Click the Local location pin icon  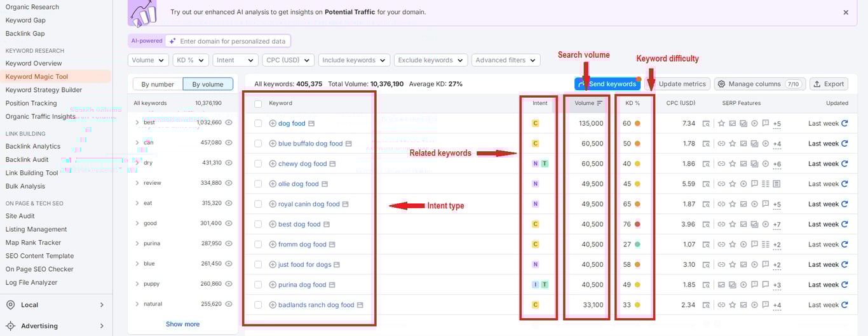pos(10,305)
